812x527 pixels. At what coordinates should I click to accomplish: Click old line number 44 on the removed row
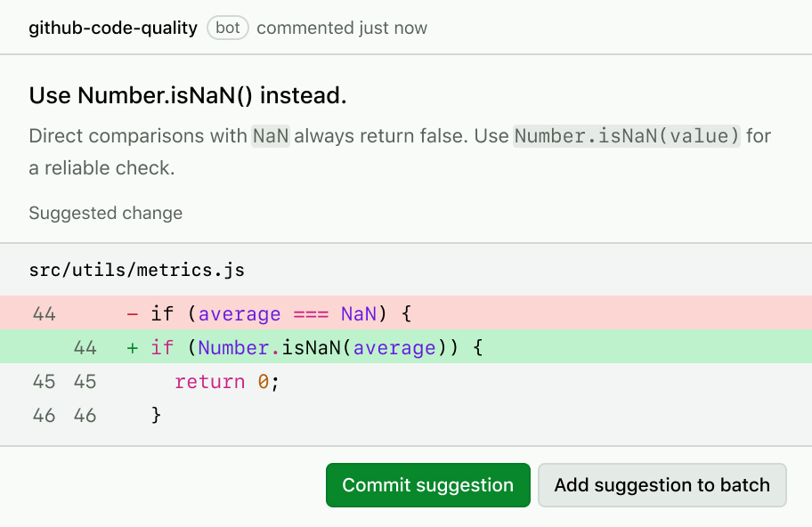[x=44, y=313]
